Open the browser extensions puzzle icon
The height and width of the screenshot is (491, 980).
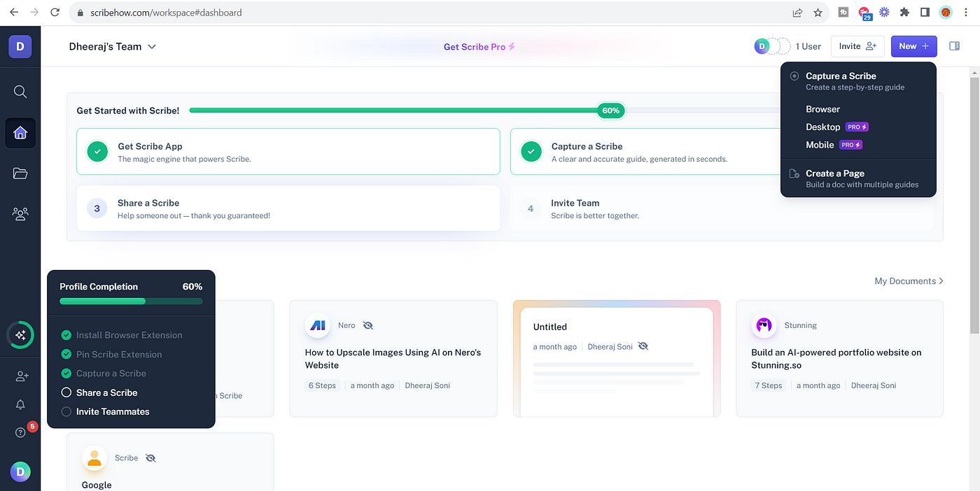(904, 12)
